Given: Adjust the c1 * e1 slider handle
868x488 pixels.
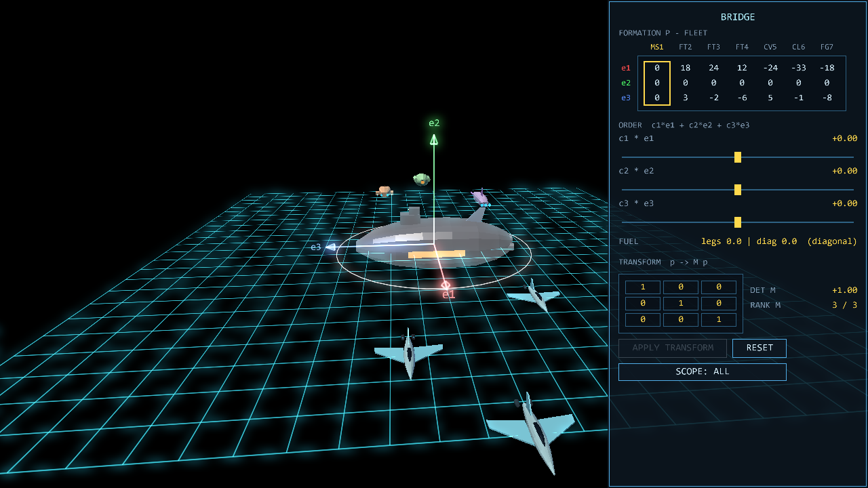Looking at the screenshot, I should (x=738, y=157).
